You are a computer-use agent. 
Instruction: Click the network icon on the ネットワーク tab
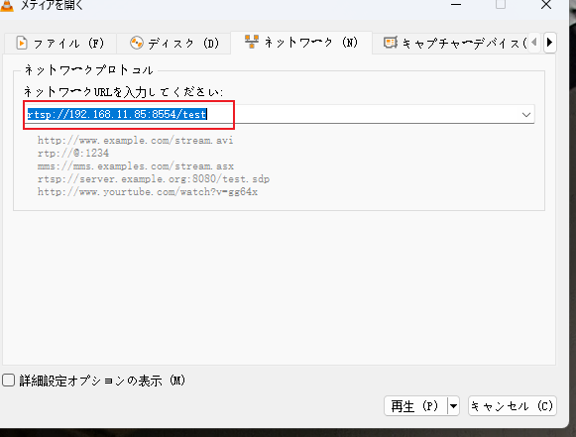click(x=252, y=42)
